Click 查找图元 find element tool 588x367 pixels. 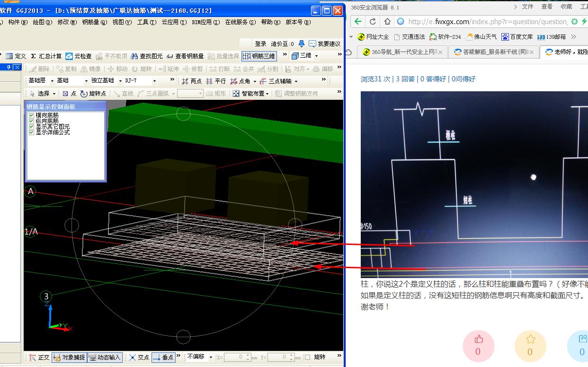146,56
